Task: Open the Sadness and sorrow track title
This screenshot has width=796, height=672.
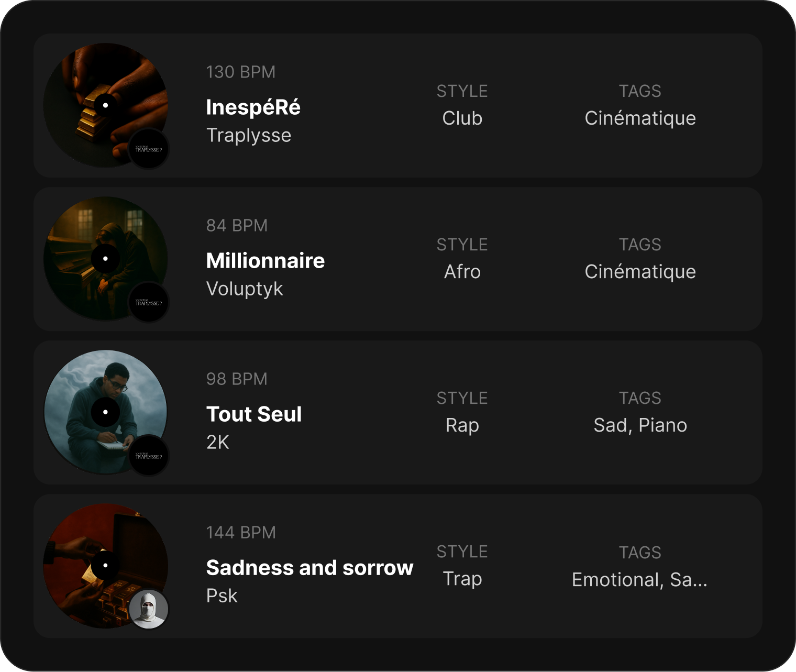Action: (x=309, y=568)
